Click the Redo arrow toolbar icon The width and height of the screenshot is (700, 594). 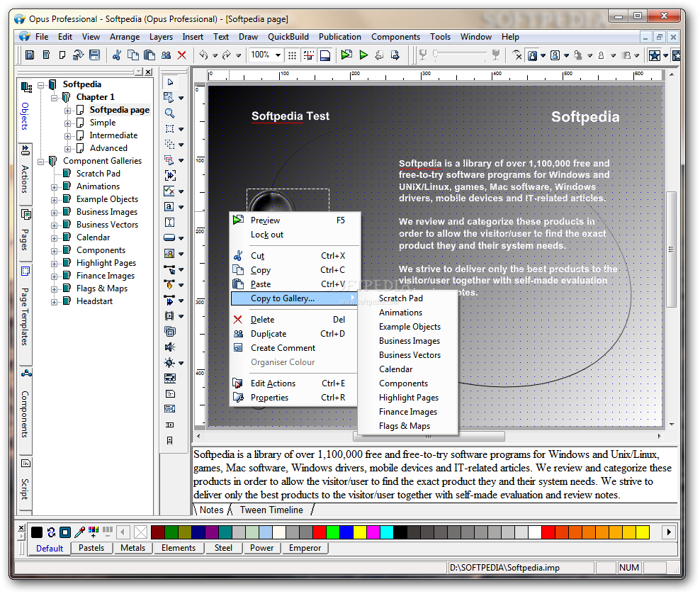tap(227, 55)
